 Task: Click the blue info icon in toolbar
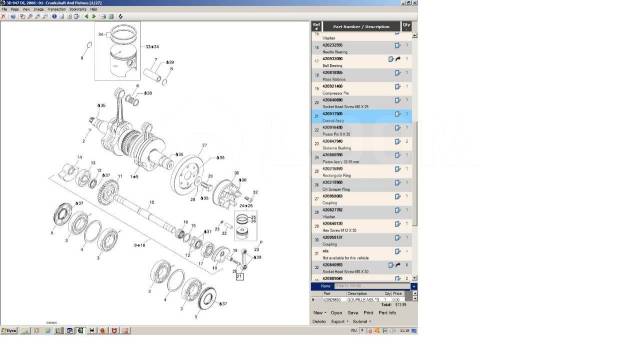54,17
